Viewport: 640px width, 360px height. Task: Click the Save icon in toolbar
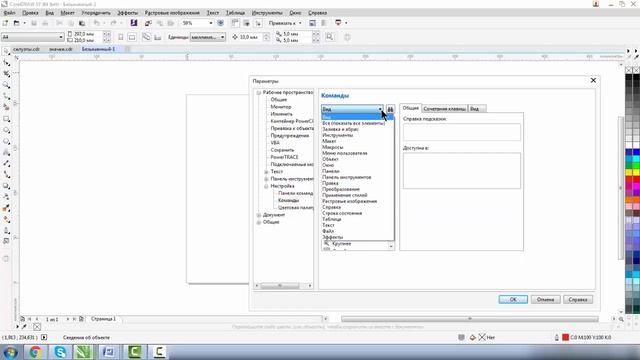click(x=34, y=23)
